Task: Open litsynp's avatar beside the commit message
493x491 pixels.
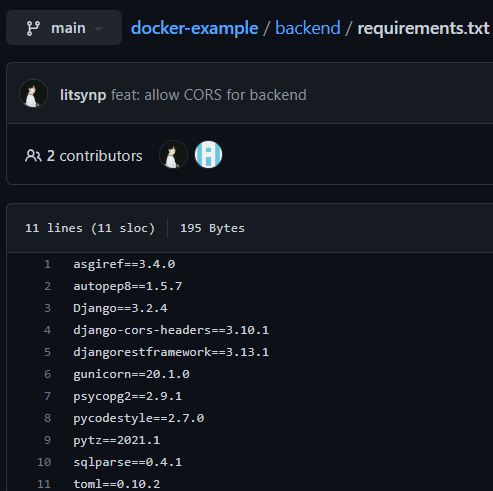Action: [33, 94]
